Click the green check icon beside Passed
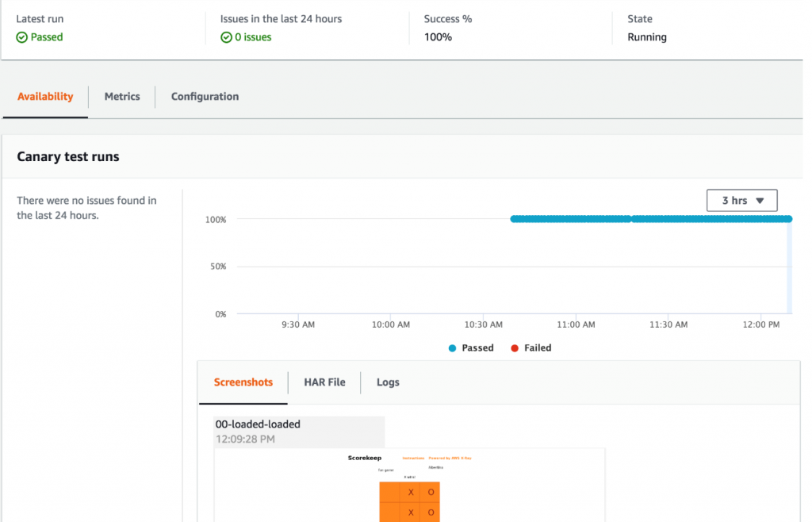The height and width of the screenshot is (522, 812). pyautogui.click(x=21, y=36)
